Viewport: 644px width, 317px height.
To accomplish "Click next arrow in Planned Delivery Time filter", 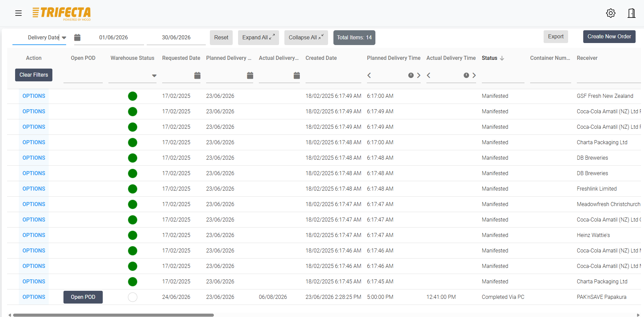I will [418, 75].
